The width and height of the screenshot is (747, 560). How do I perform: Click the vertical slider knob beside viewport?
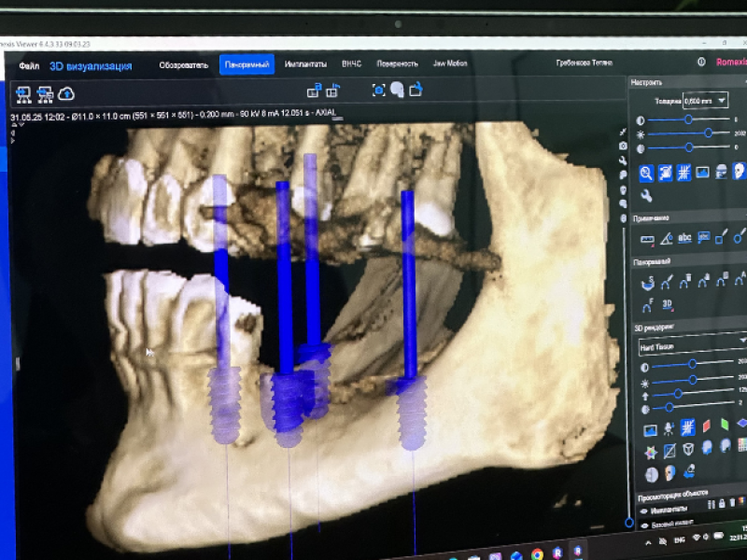[x=628, y=523]
